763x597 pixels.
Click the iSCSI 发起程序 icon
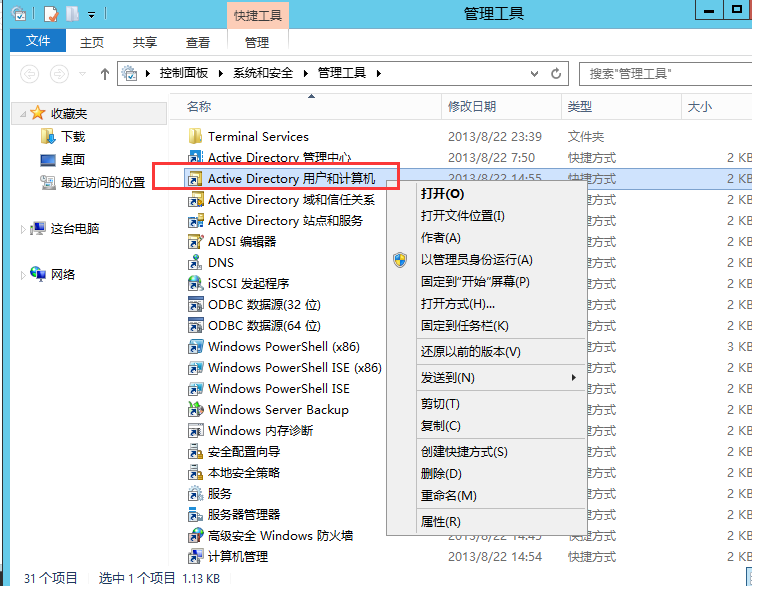pyautogui.click(x=195, y=283)
